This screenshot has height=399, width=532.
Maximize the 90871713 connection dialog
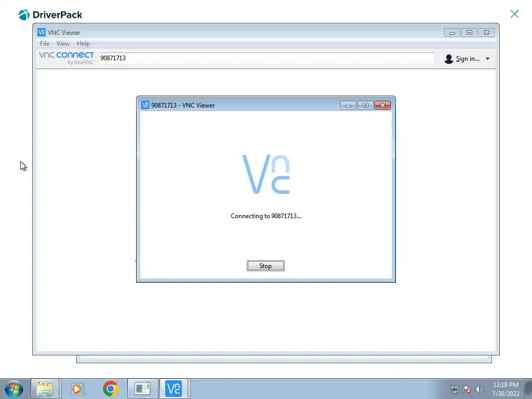(x=365, y=105)
